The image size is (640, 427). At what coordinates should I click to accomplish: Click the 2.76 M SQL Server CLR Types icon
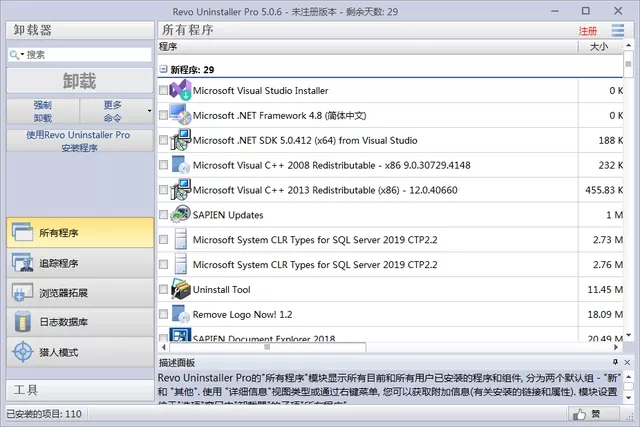[180, 265]
